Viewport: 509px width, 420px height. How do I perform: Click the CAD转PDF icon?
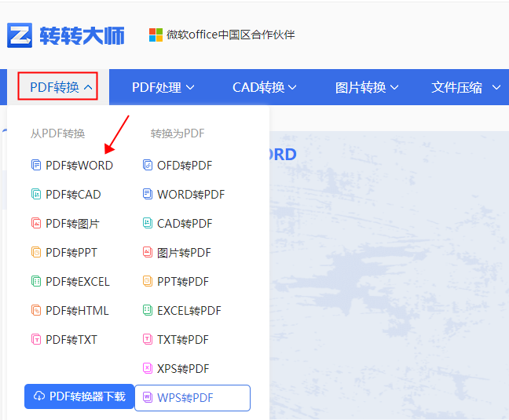[x=148, y=223]
